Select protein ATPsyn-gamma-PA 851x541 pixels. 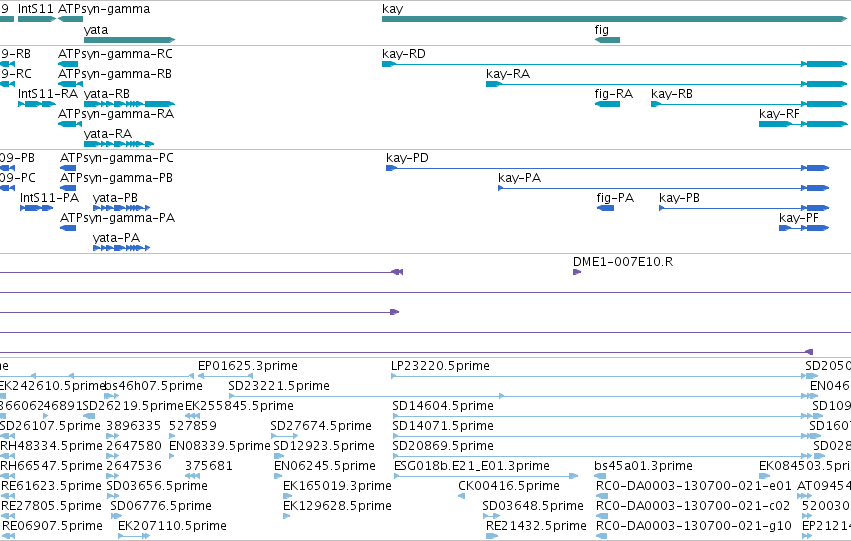coord(68,228)
